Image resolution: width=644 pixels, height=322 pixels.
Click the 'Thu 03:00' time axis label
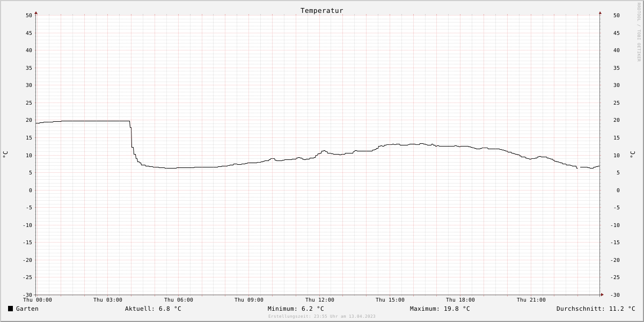pos(108,300)
